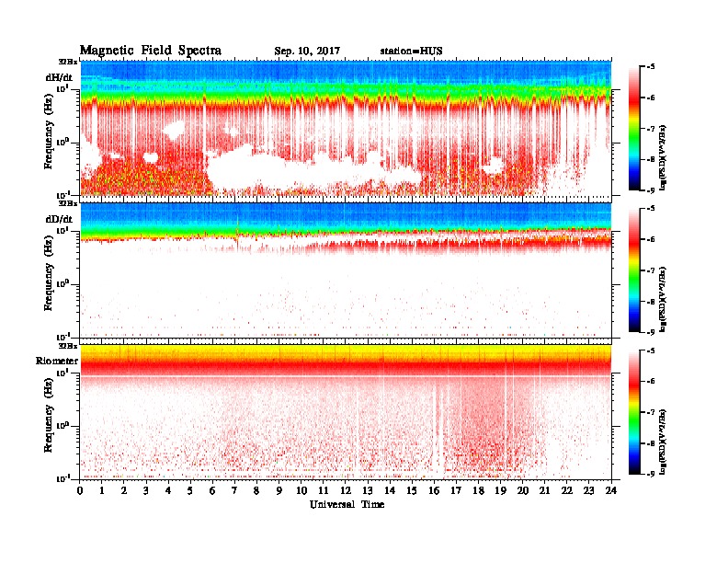Click the "Riometer" panel label
This screenshot has height=563, width=728.
click(57, 361)
